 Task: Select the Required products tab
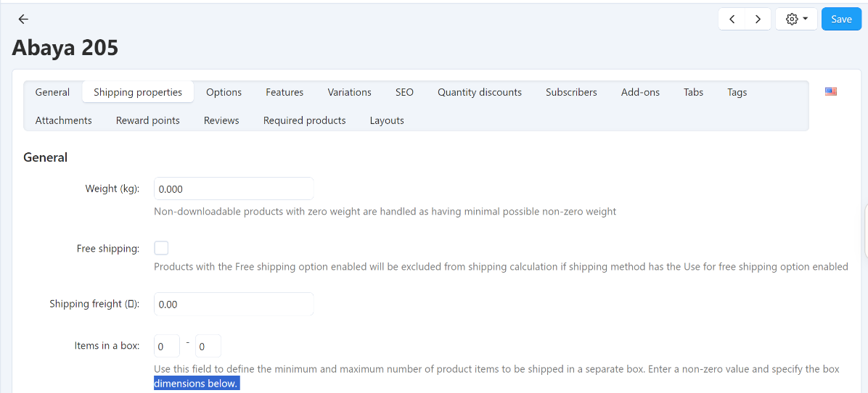pos(305,120)
